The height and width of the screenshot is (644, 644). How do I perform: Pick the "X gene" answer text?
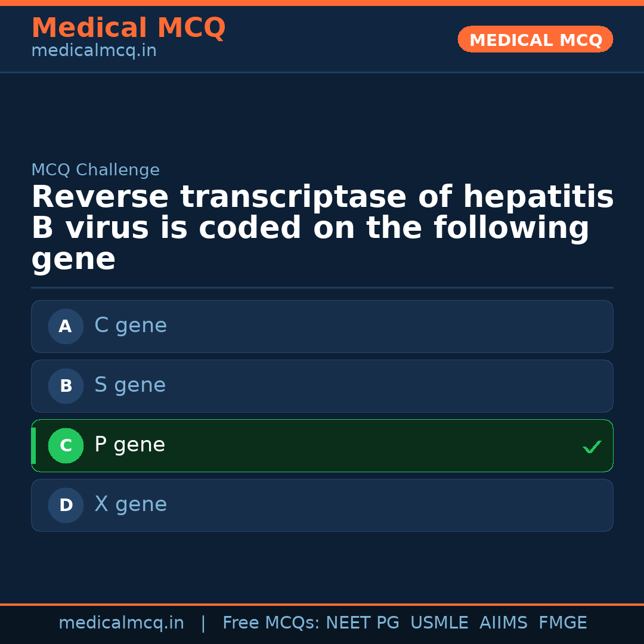point(131,504)
